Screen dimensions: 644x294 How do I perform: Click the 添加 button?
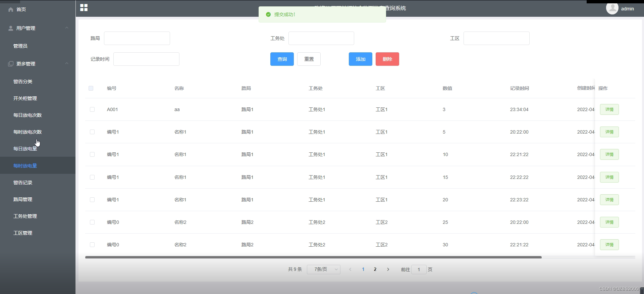tap(361, 59)
